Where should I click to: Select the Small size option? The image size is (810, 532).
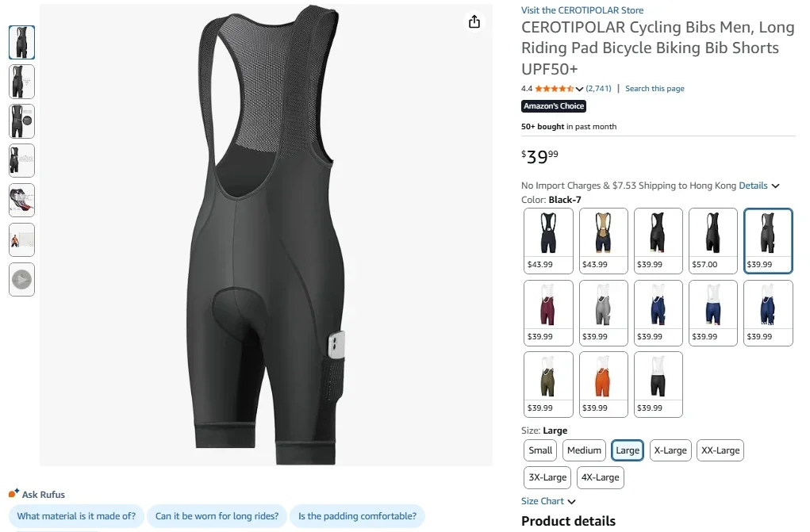click(539, 450)
